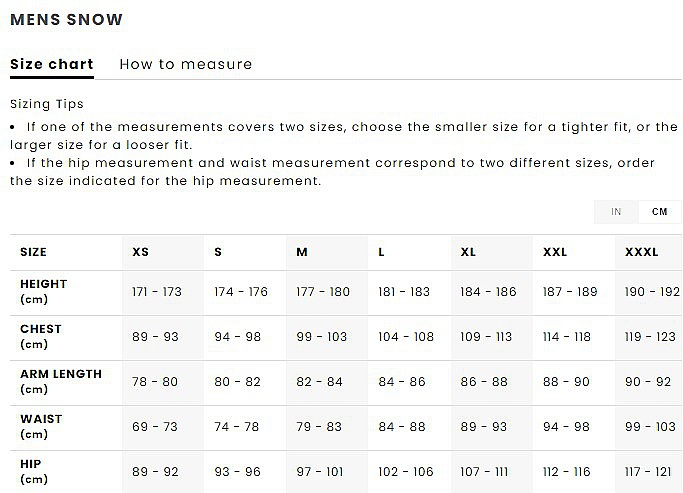Toggle units to CM
The height and width of the screenshot is (493, 683).
click(x=659, y=212)
